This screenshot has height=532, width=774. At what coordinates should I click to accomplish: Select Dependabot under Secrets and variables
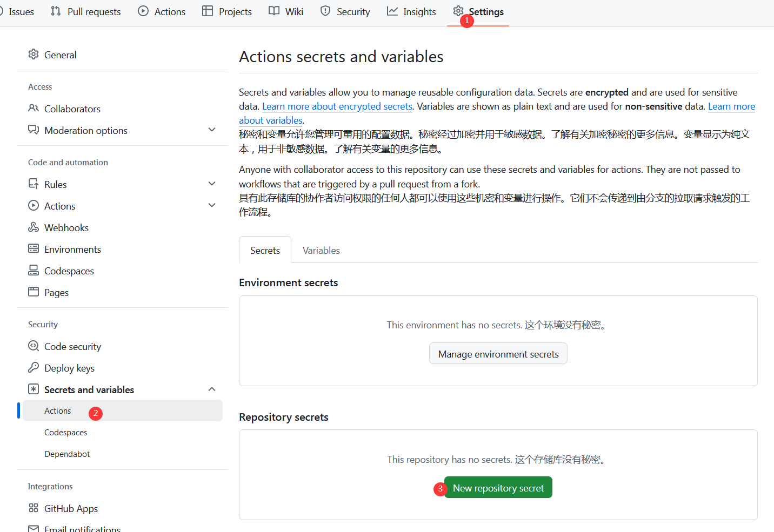(x=123, y=454)
